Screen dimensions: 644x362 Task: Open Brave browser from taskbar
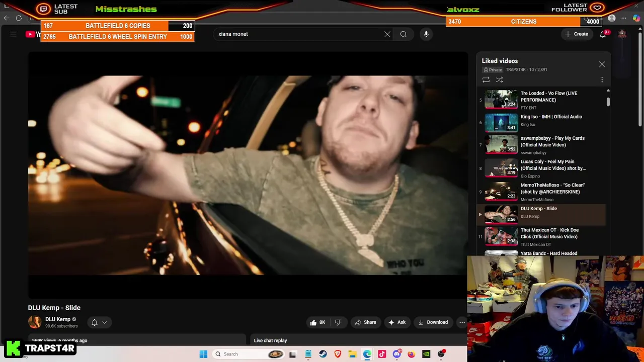[338, 354]
